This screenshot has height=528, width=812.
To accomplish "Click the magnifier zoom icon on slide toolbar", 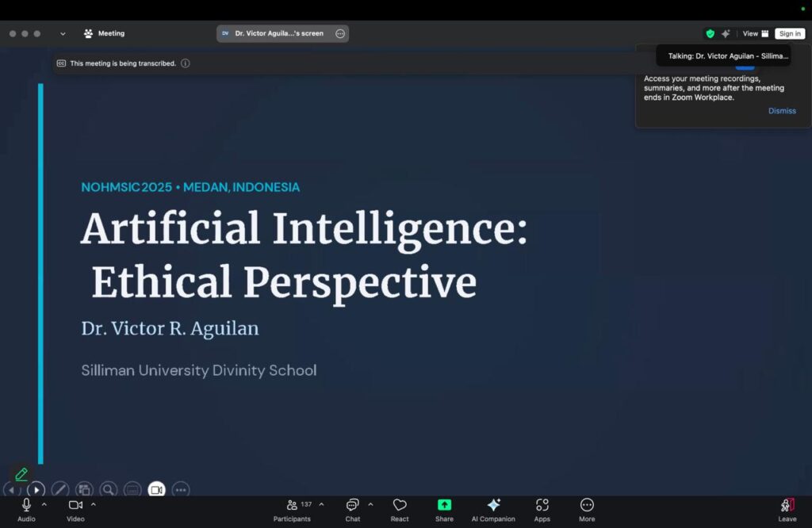I will tap(108, 490).
